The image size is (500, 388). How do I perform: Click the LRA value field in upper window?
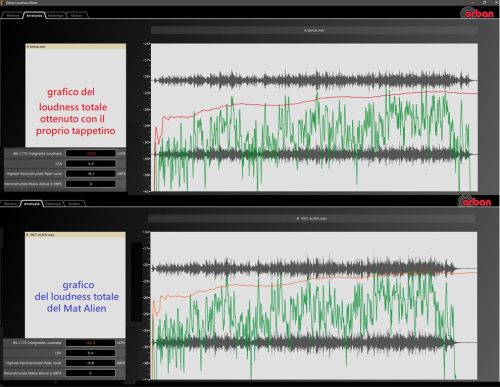click(x=91, y=163)
